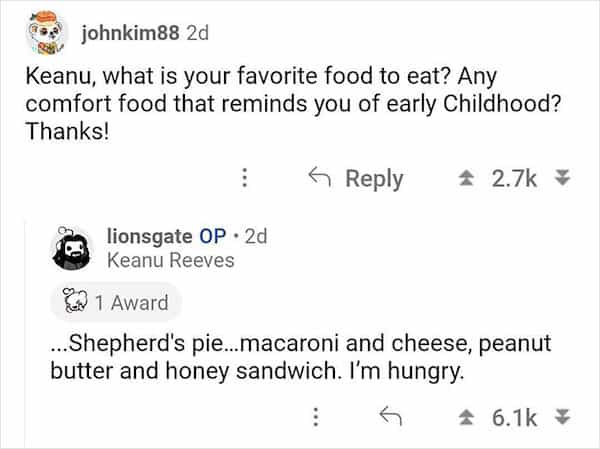Open three-dot menu on lionsgate's reply
The height and width of the screenshot is (449, 600).
315,415
